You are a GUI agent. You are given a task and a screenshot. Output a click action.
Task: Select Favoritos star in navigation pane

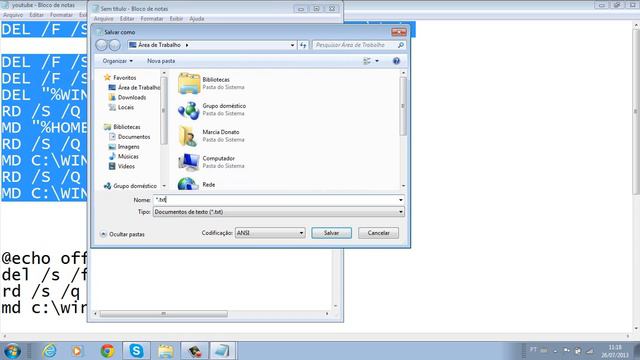[x=120, y=78]
